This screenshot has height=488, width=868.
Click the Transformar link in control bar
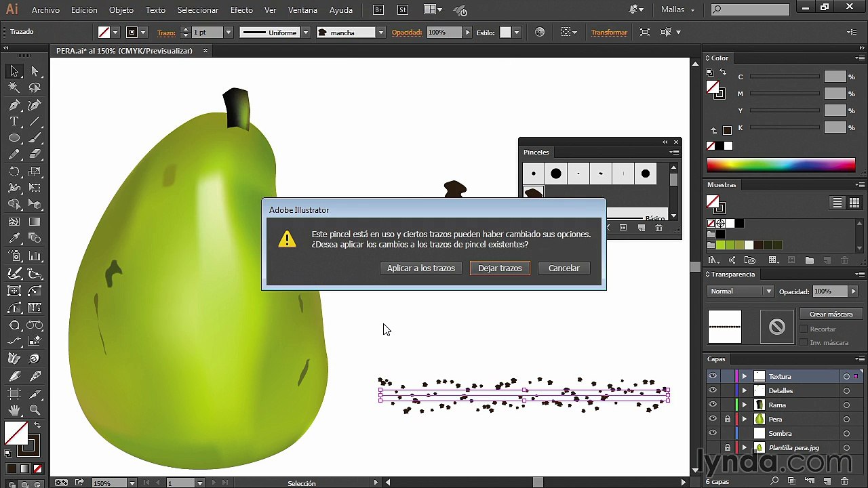[609, 33]
